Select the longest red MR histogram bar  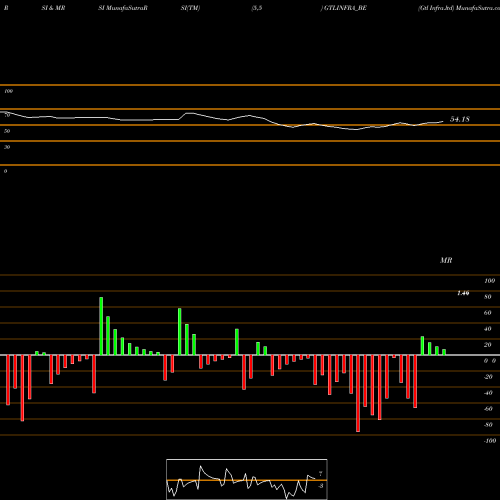point(358,393)
